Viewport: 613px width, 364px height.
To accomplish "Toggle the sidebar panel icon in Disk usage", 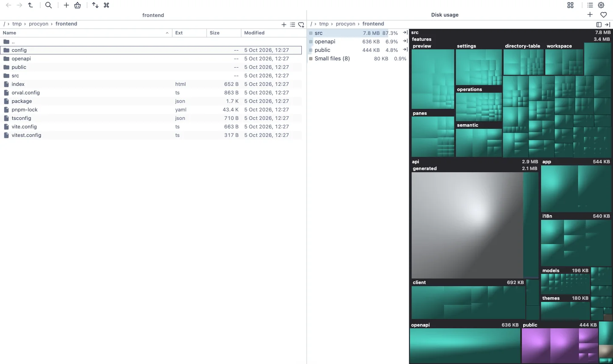I will 599,25.
